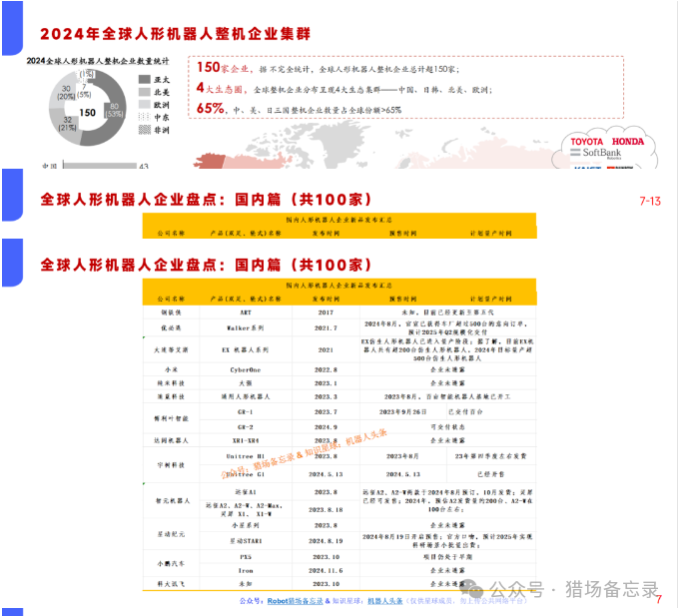Click the product cell Walker系列
Viewport: 680px width, 616px height.
246,328
